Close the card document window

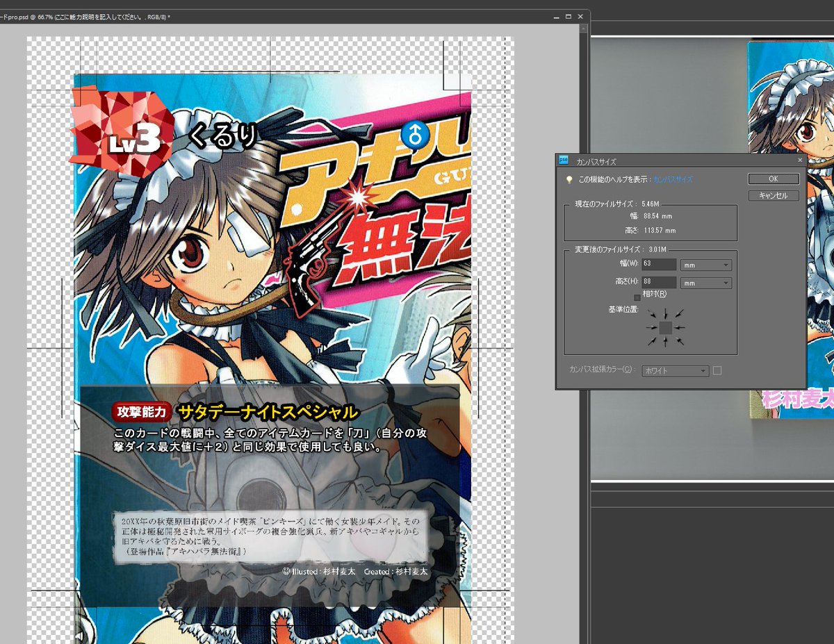click(x=580, y=15)
